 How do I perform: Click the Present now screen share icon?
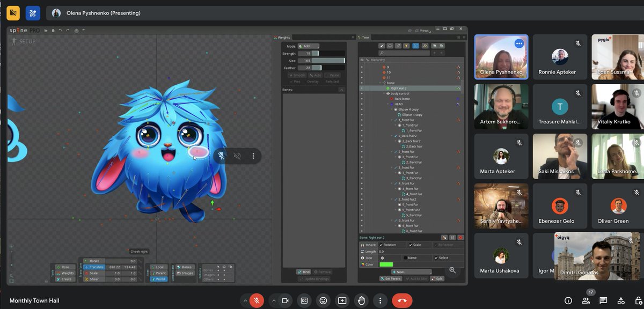point(342,300)
